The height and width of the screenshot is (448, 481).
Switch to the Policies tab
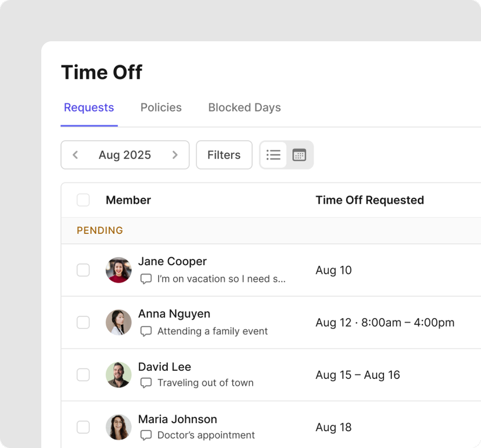161,107
